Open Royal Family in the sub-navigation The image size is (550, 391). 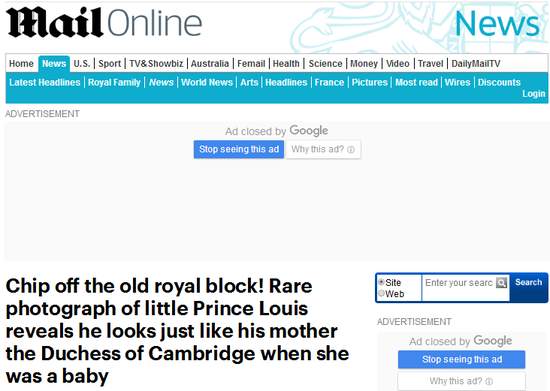pyautogui.click(x=114, y=82)
